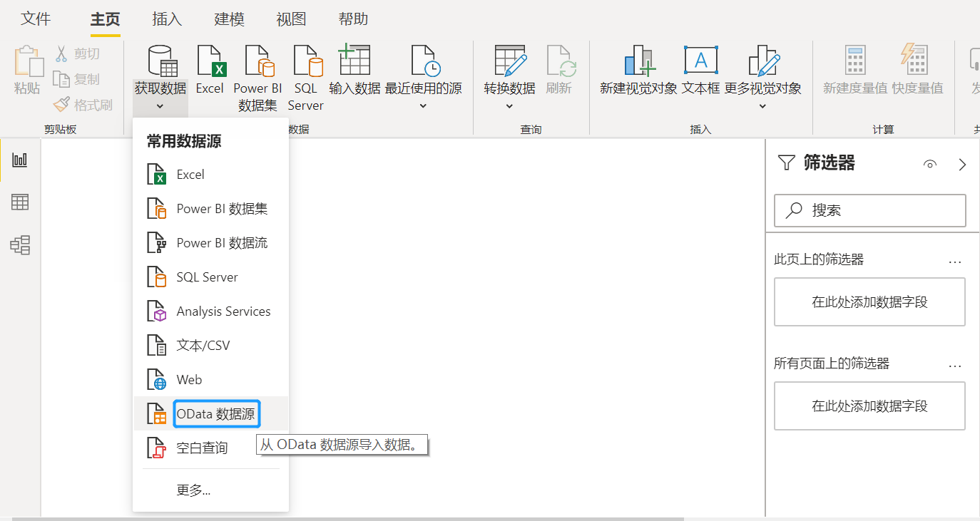
Task: Expand 转换数据 dropdown arrow
Action: pos(509,106)
